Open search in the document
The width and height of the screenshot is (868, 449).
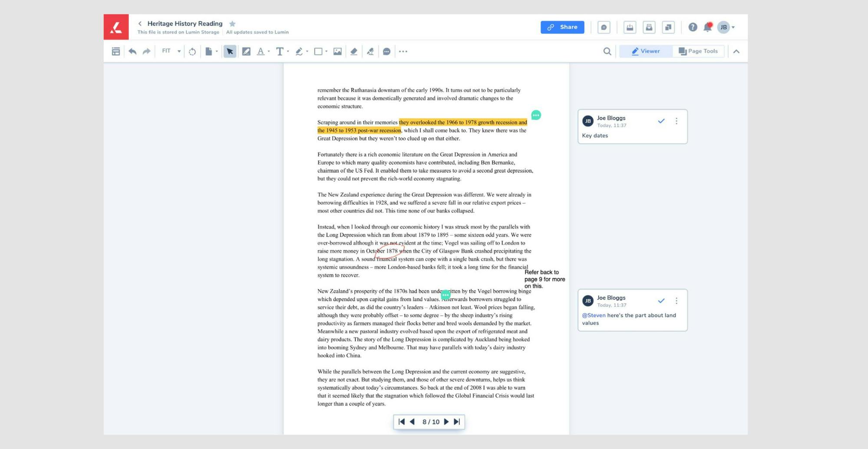click(607, 51)
